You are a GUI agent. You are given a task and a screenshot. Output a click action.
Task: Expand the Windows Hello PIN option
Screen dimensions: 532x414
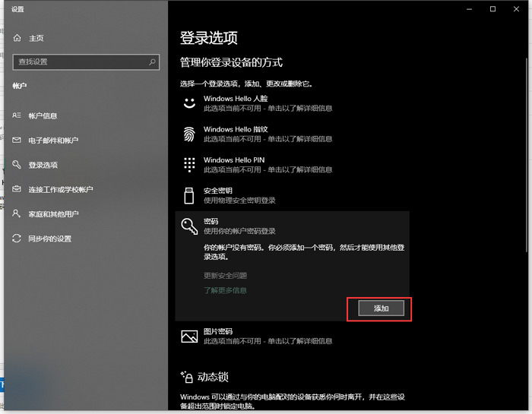[292, 164]
